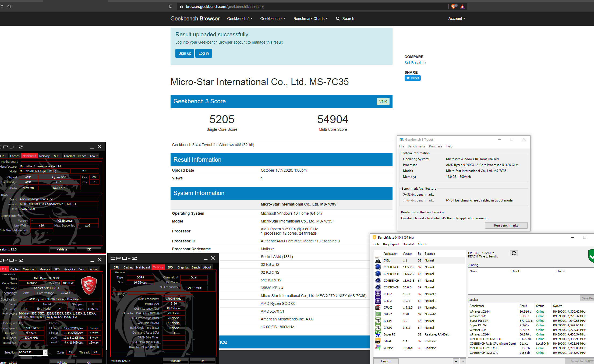
Task: Switch to Caches tab in CPU-Z Memory window
Action: (128, 267)
